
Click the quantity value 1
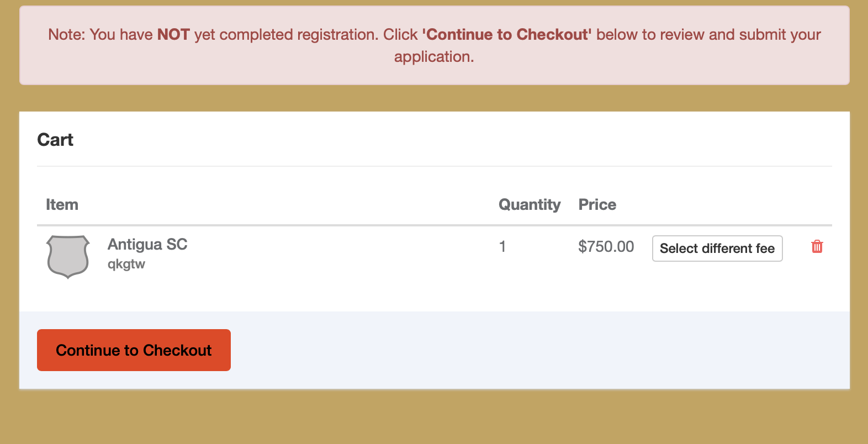(x=502, y=246)
